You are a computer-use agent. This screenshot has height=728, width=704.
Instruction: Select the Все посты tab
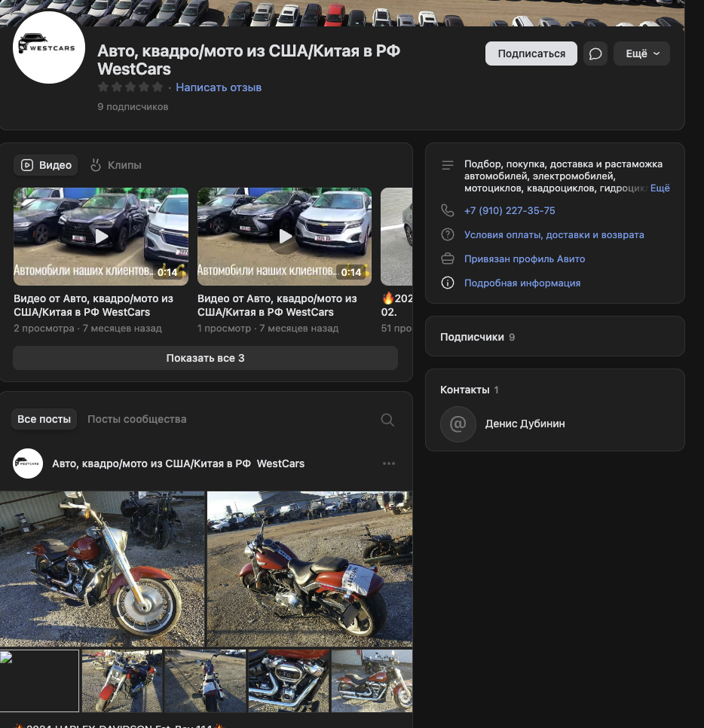click(44, 419)
